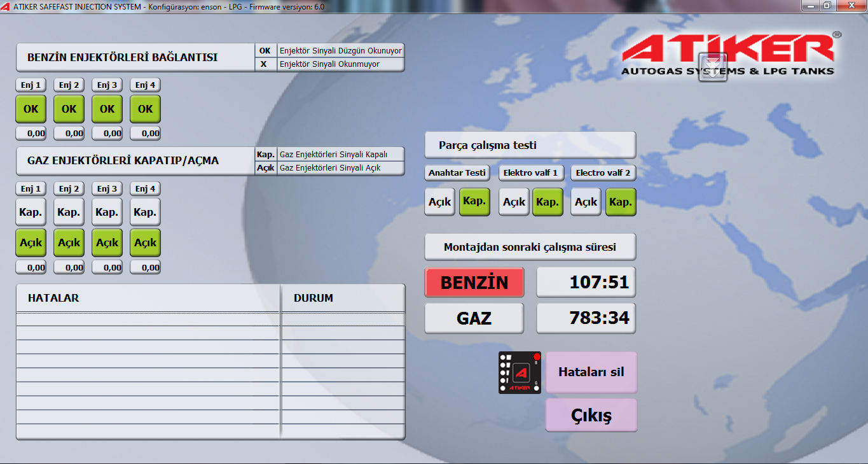868x464 pixels.
Task: Set Anahtar Testi to Açık
Action: (x=440, y=202)
